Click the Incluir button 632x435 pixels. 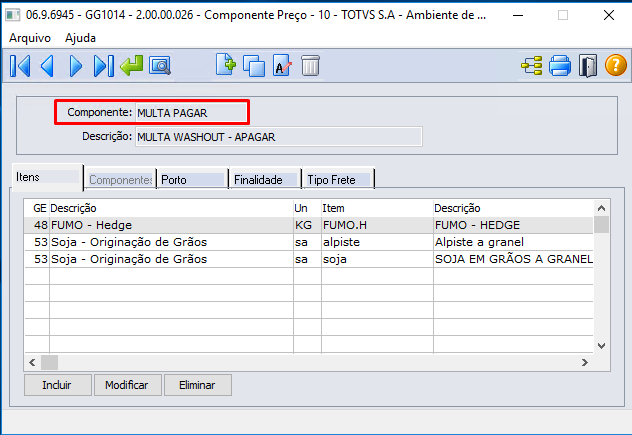[x=58, y=385]
